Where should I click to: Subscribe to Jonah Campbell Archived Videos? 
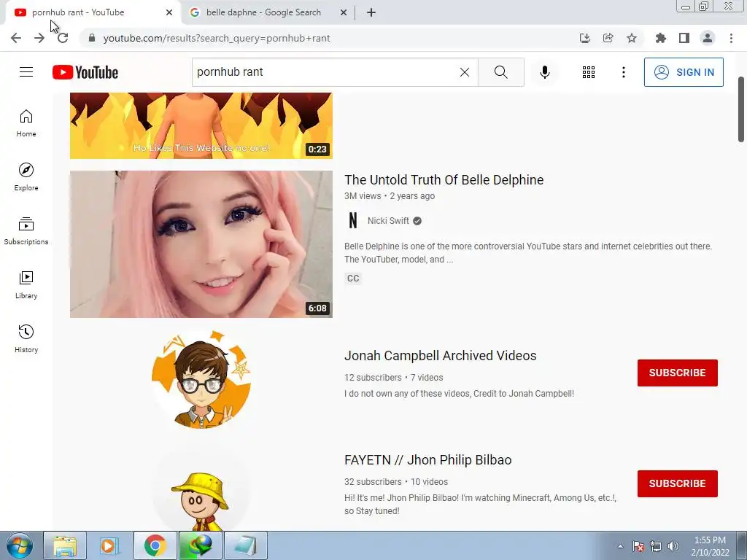pyautogui.click(x=678, y=373)
